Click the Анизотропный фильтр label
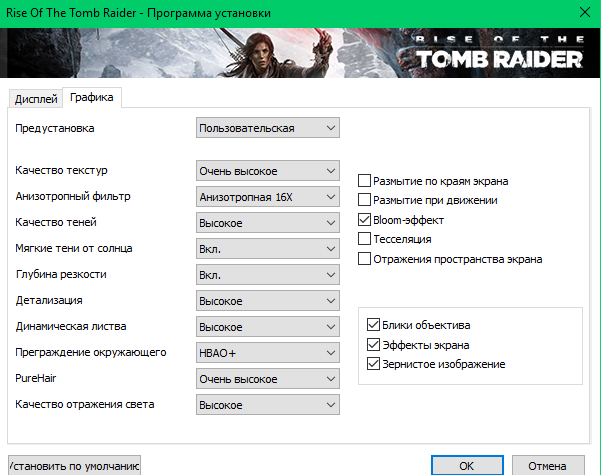Screen dimensions: 601x475 click(x=73, y=196)
